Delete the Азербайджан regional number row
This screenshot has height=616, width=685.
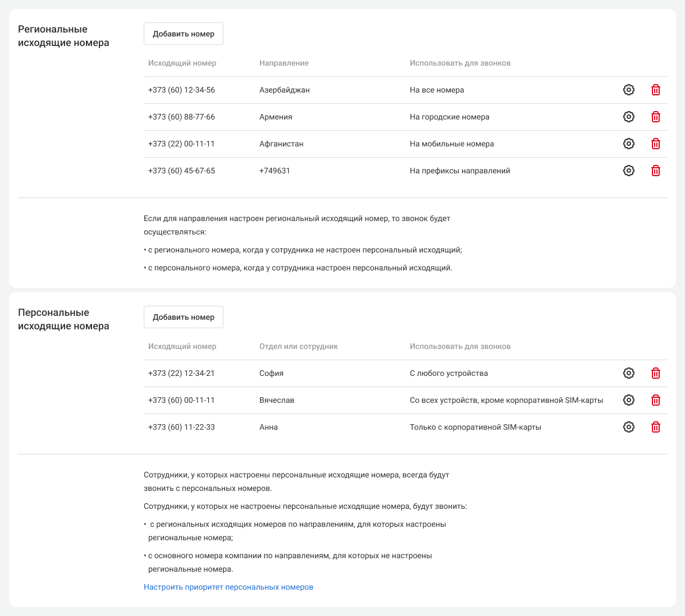[x=655, y=90]
